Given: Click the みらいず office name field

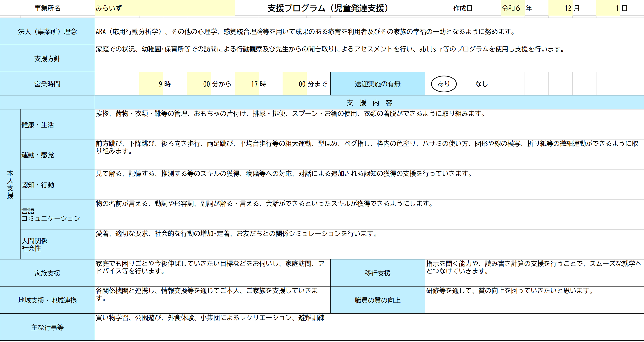Looking at the screenshot, I should [164, 8].
